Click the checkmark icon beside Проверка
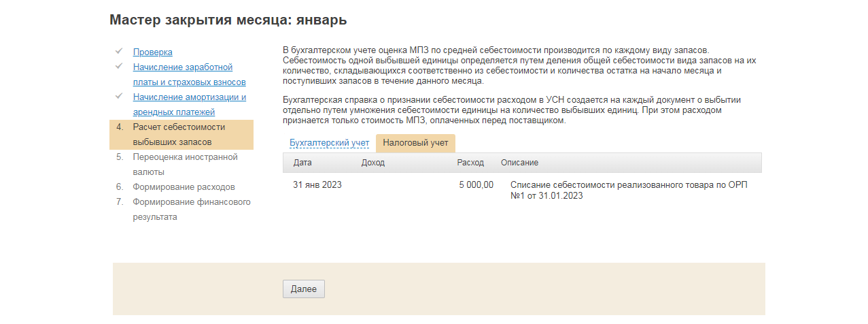Viewport: 868px width, 324px height. (119, 51)
